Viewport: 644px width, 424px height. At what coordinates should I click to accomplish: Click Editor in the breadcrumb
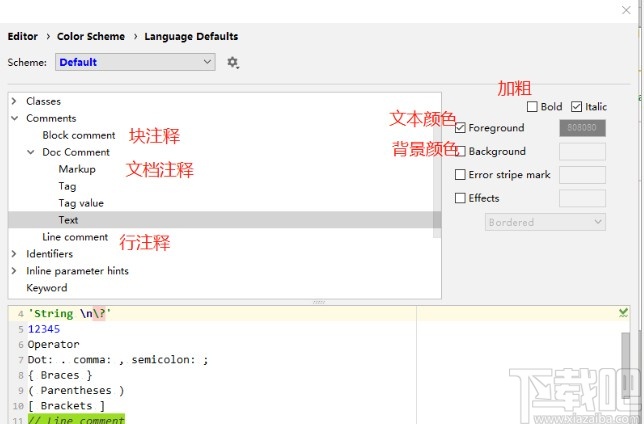coord(23,36)
